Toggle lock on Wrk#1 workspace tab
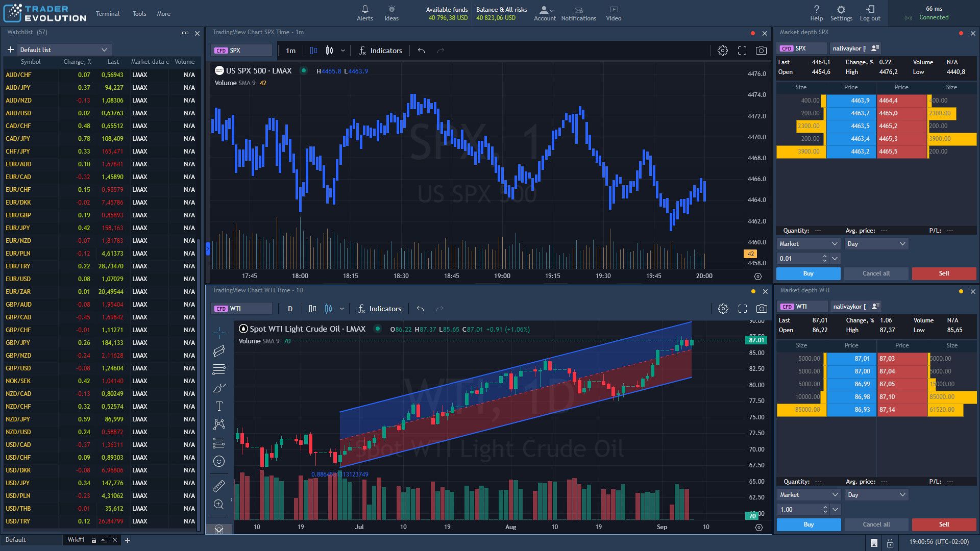 [x=94, y=540]
